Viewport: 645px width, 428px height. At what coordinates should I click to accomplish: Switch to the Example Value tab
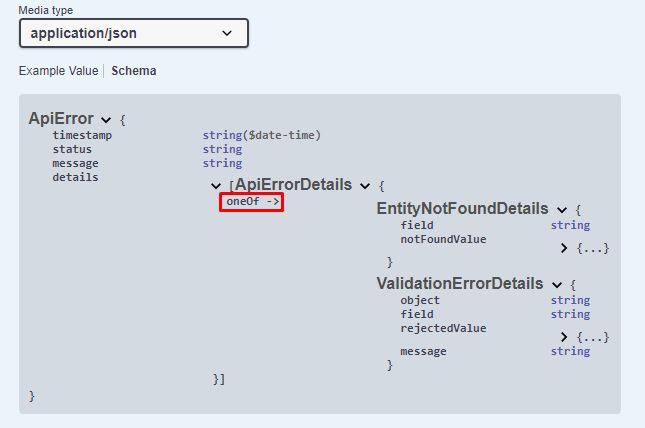tap(58, 71)
